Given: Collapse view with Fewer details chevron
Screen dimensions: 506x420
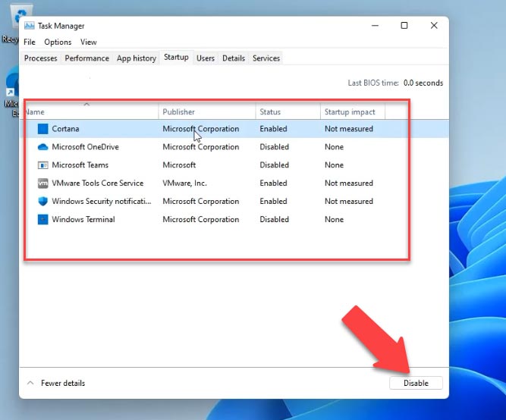Looking at the screenshot, I should point(30,383).
